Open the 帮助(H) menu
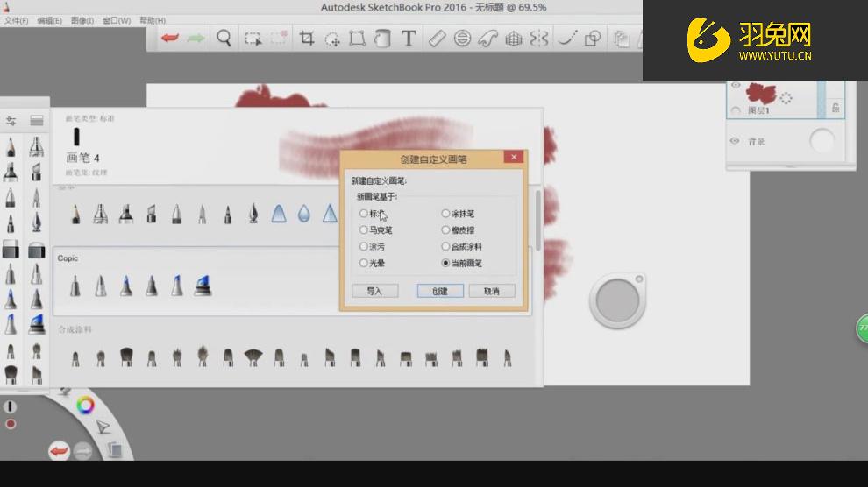The width and height of the screenshot is (868, 487). pos(153,20)
